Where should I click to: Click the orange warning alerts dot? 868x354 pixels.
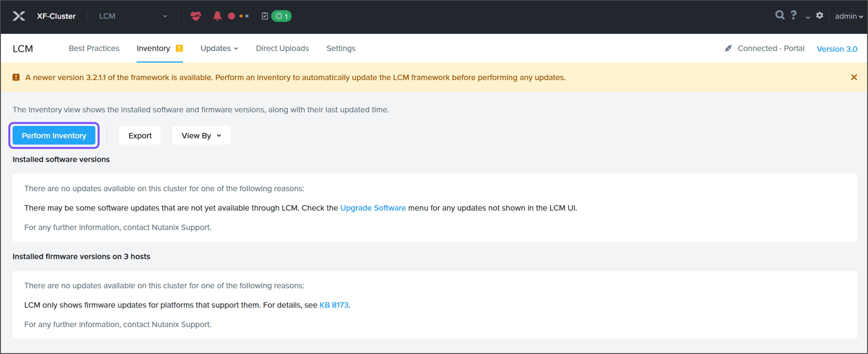(x=242, y=16)
